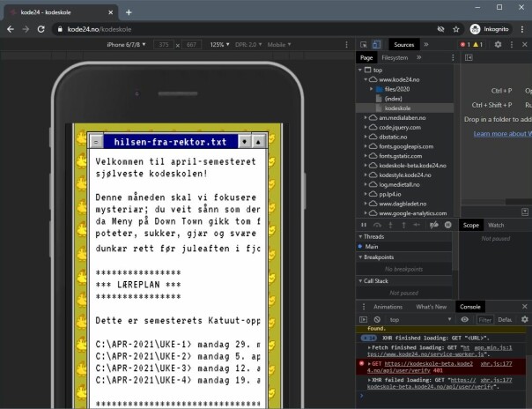The height and width of the screenshot is (409, 532).
Task: Toggle pause on exceptions icon
Action: point(448,225)
